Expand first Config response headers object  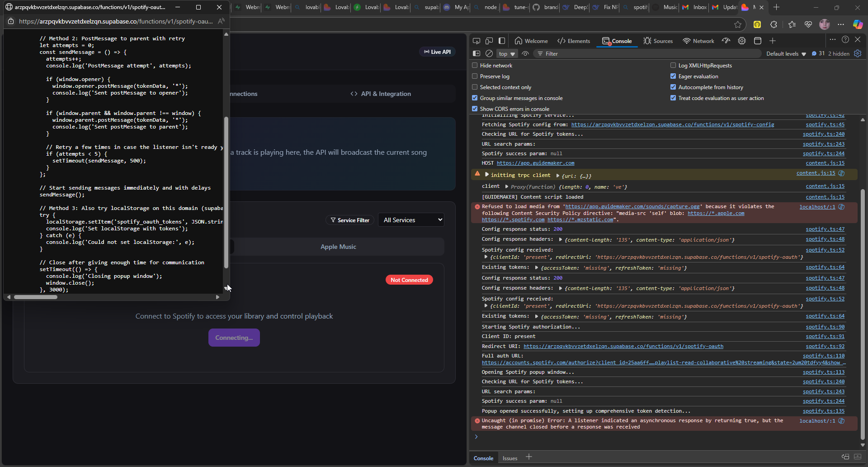point(561,239)
